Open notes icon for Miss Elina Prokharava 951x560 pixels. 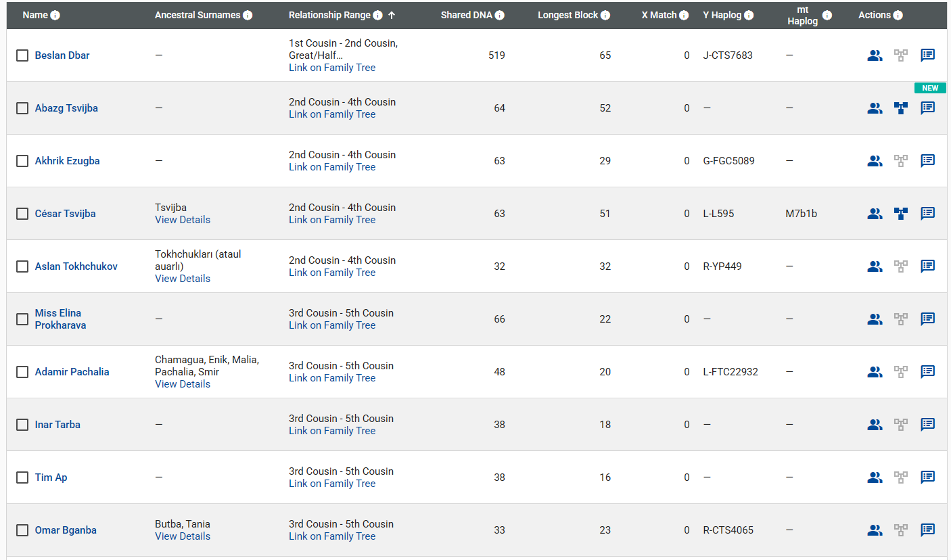(928, 319)
